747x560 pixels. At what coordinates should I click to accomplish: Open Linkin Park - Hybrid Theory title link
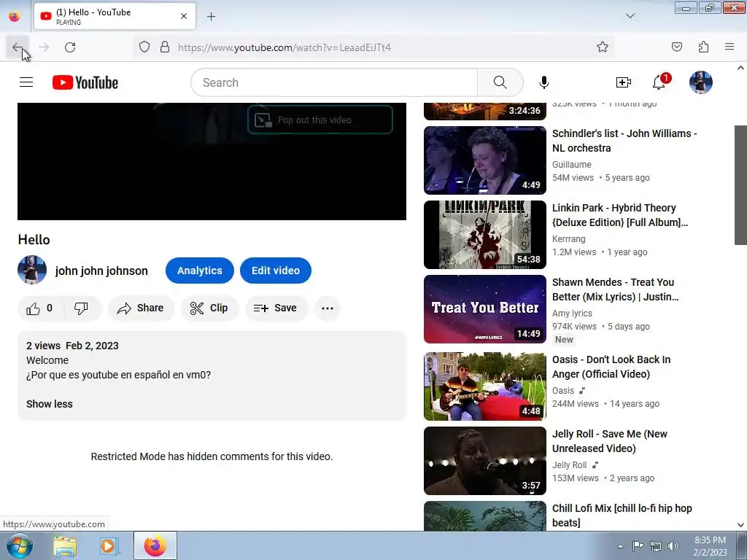pyautogui.click(x=620, y=215)
